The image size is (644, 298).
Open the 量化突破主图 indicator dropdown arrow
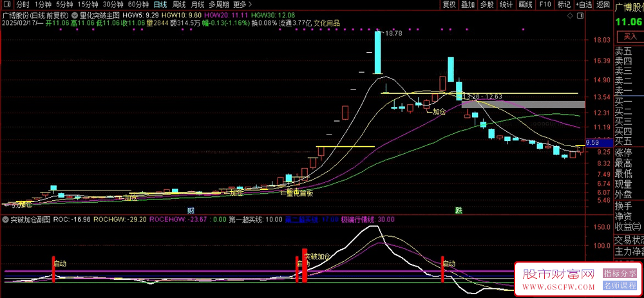tap(75, 14)
